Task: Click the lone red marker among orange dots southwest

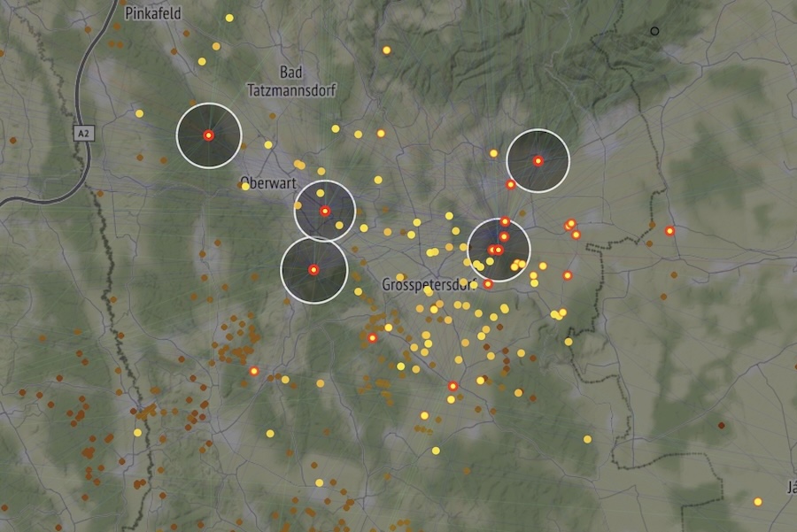Action: point(253,371)
